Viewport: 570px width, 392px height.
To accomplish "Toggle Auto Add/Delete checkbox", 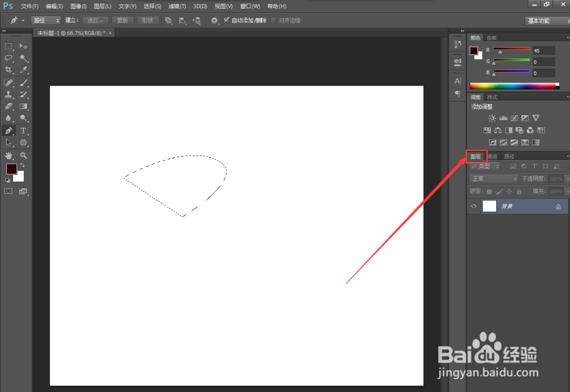I will click(226, 20).
